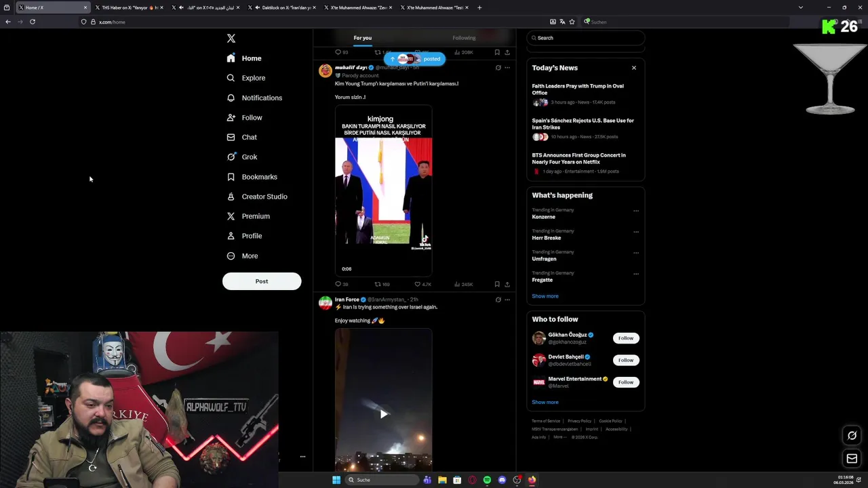
Task: Repost muhalif dayı post with 169 reposts
Action: pos(382,285)
